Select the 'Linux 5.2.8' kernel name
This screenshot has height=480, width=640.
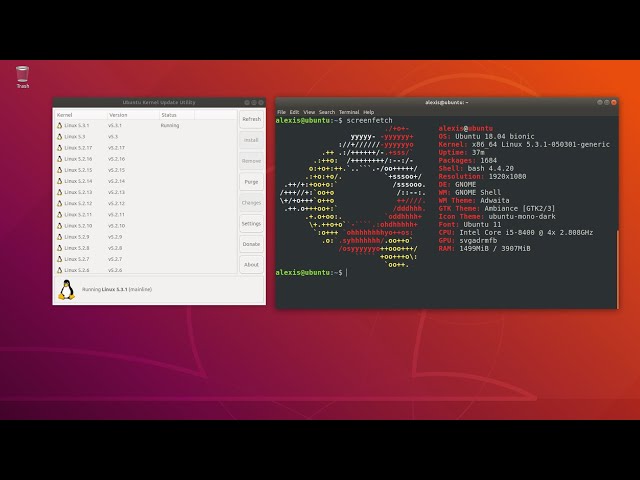coord(77,248)
